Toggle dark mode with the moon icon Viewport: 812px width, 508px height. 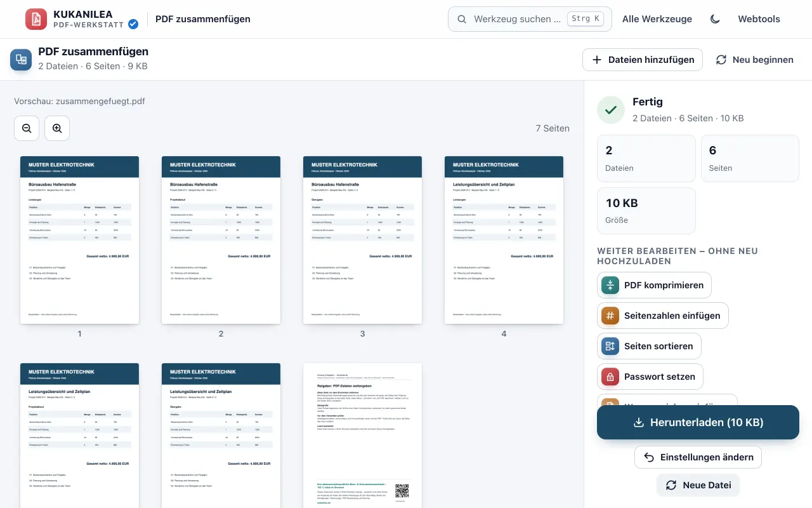[715, 19]
